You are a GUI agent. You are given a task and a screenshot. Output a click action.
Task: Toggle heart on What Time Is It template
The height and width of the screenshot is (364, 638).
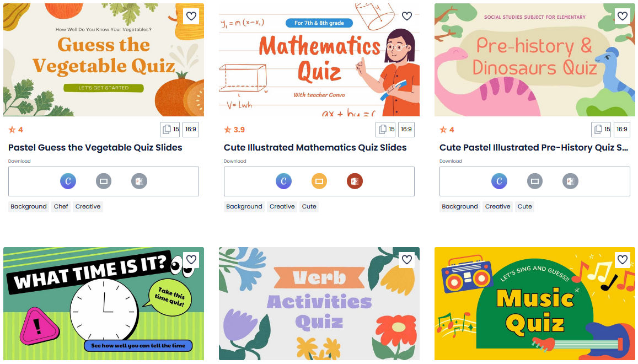tap(191, 260)
